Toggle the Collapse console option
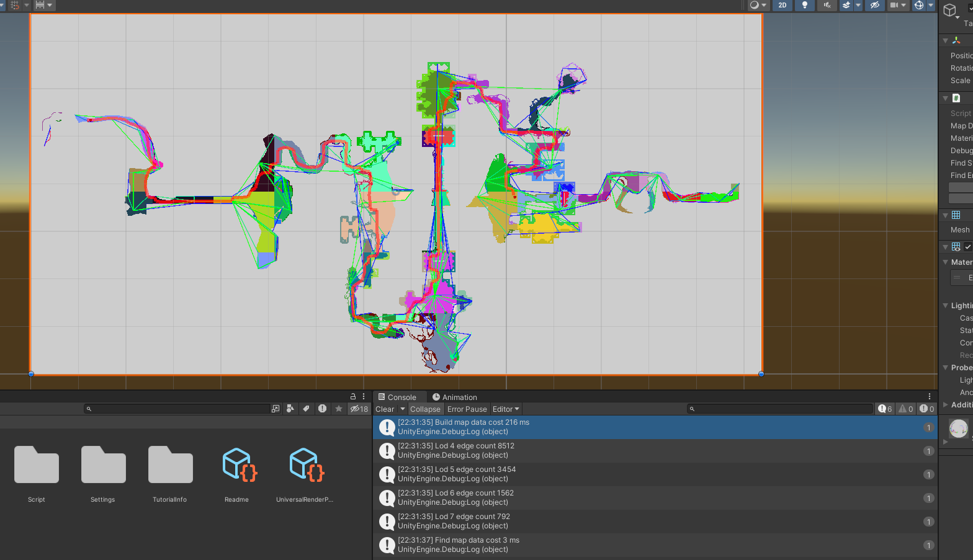 coord(425,409)
